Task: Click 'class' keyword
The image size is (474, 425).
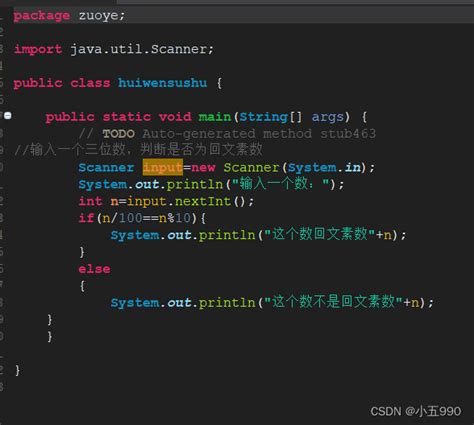Action: click(90, 83)
